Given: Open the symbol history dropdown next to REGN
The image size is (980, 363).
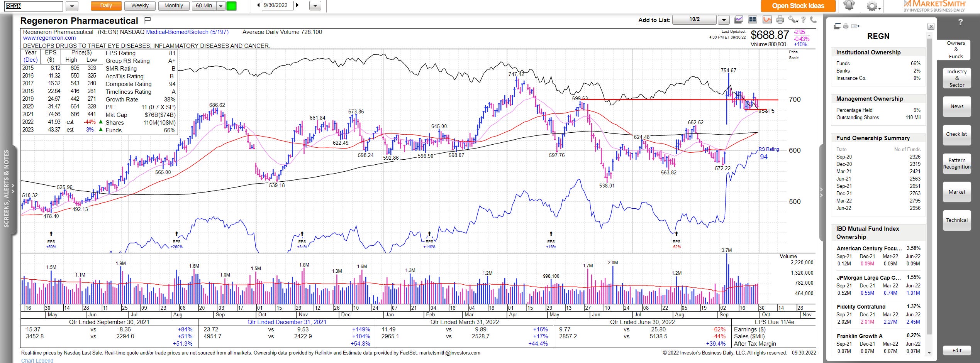Looking at the screenshot, I should click(x=72, y=6).
